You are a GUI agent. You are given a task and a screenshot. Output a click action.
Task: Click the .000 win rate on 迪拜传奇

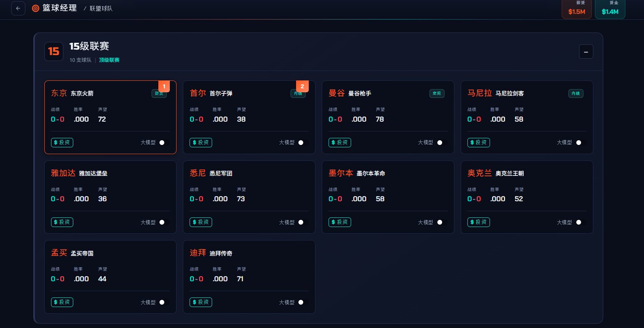point(220,279)
